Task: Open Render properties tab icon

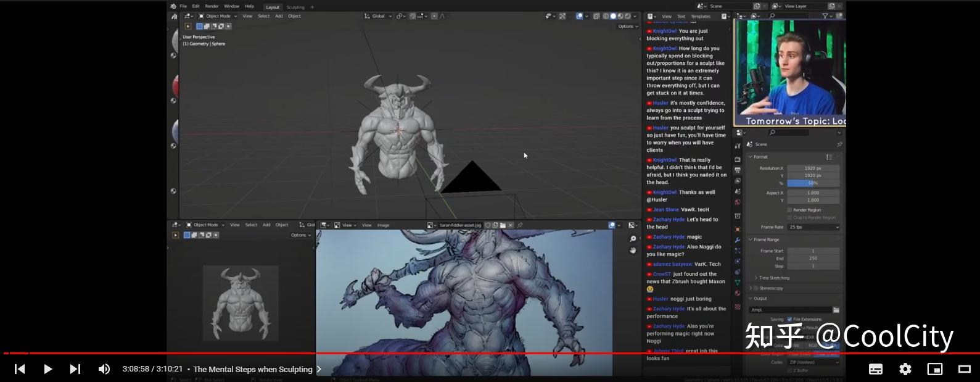Action: pyautogui.click(x=738, y=159)
